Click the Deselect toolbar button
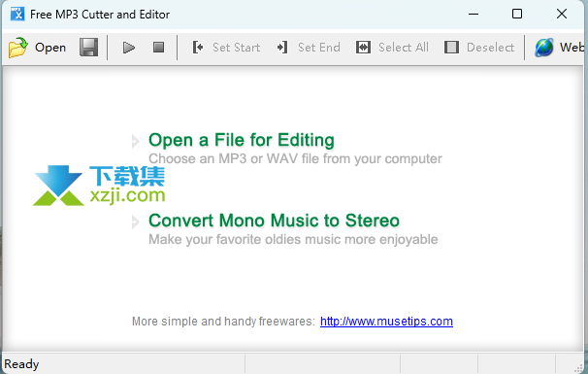Viewport: 588px width, 374px height. coord(479,48)
